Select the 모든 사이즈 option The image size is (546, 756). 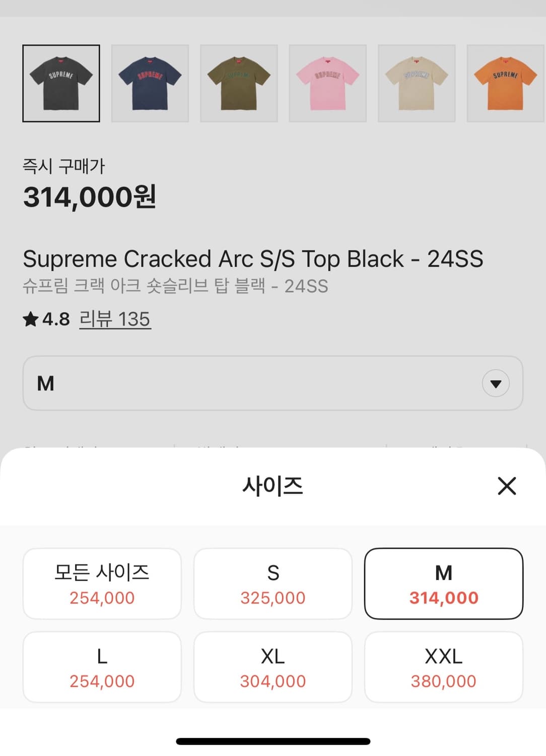pyautogui.click(x=102, y=584)
